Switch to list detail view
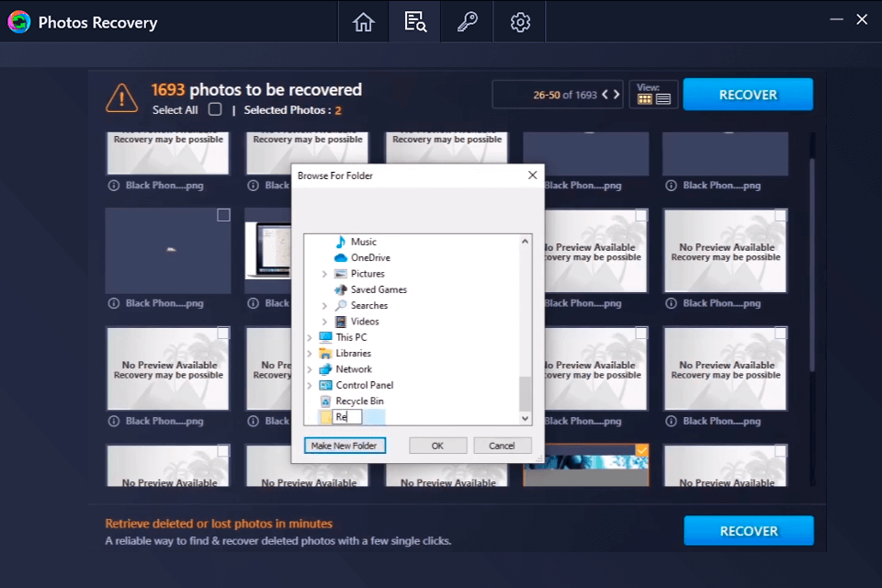This screenshot has width=882, height=588. pos(663,99)
